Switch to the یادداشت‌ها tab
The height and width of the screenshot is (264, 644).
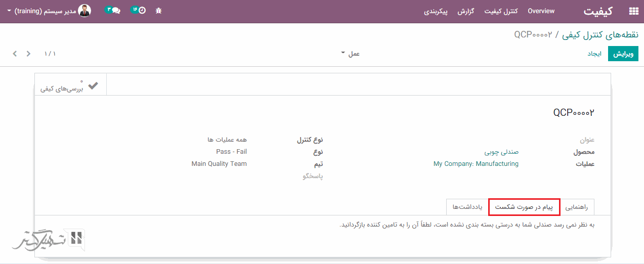[467, 207]
